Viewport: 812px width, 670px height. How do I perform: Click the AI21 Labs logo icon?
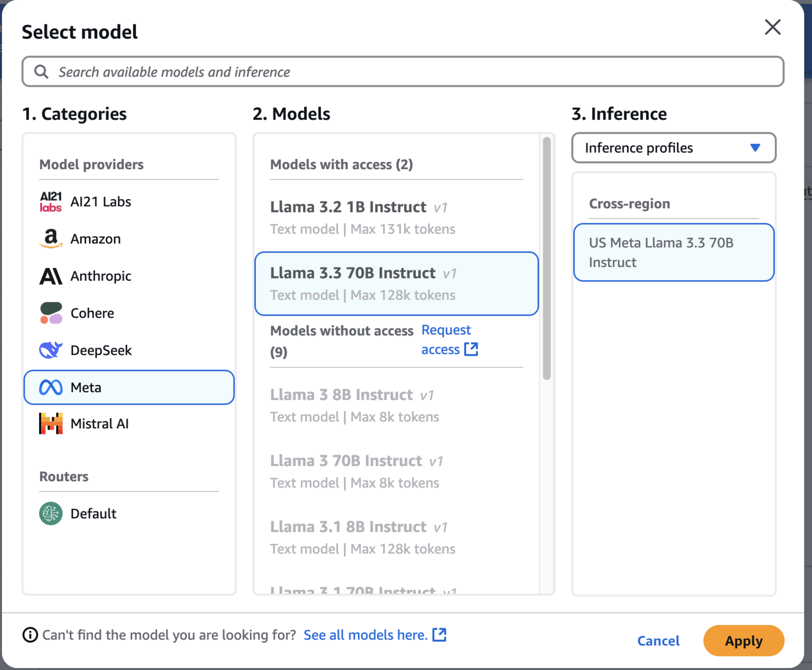tap(51, 202)
